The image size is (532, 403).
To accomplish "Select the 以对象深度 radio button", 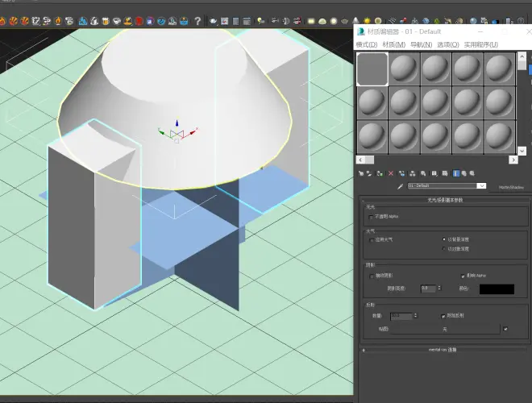I will 444,249.
